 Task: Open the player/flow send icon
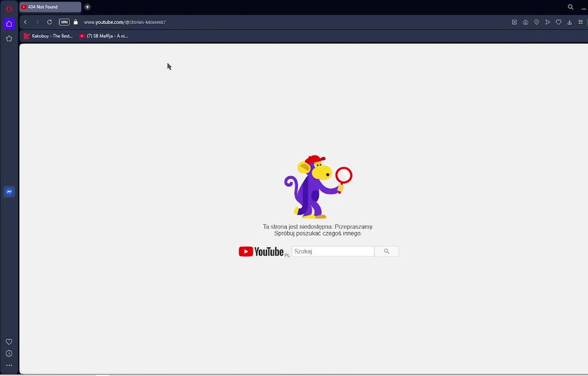(x=548, y=22)
